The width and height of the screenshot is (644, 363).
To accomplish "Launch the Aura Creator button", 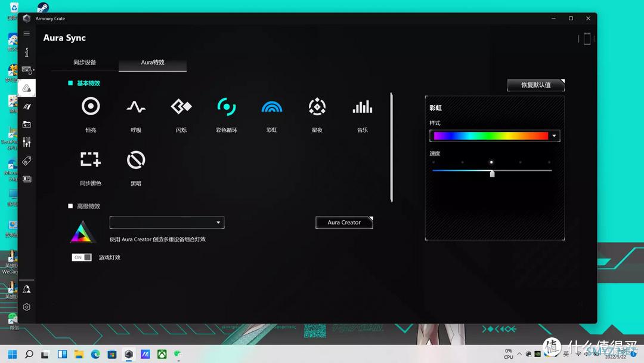I will pos(344,223).
